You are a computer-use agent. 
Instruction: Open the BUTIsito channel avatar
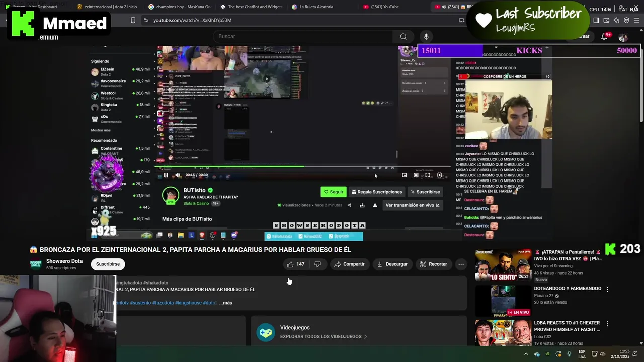point(171,195)
